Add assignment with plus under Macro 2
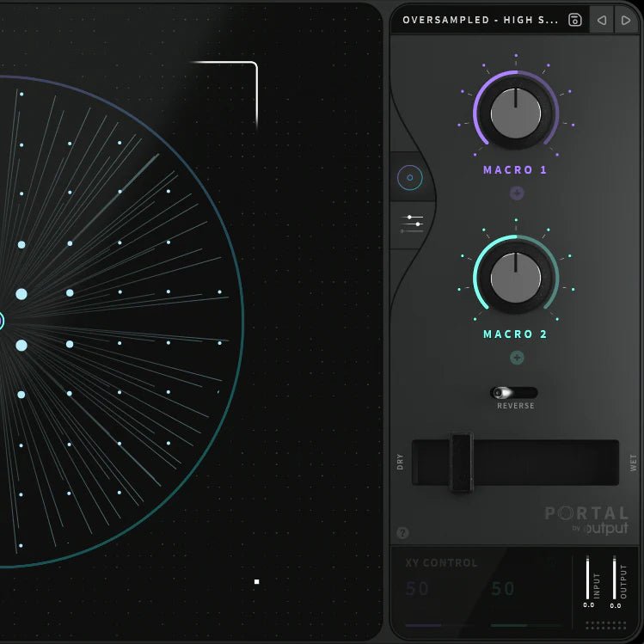This screenshot has width=644, height=644. (517, 358)
